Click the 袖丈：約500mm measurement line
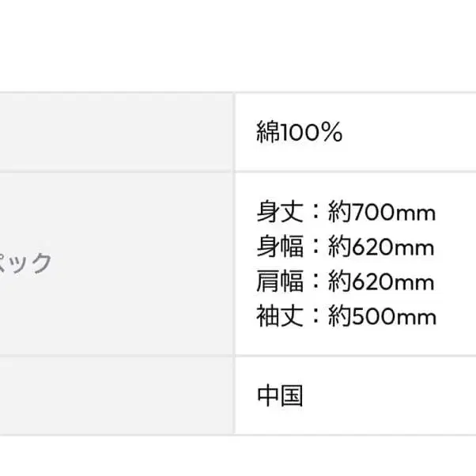 (x=346, y=317)
